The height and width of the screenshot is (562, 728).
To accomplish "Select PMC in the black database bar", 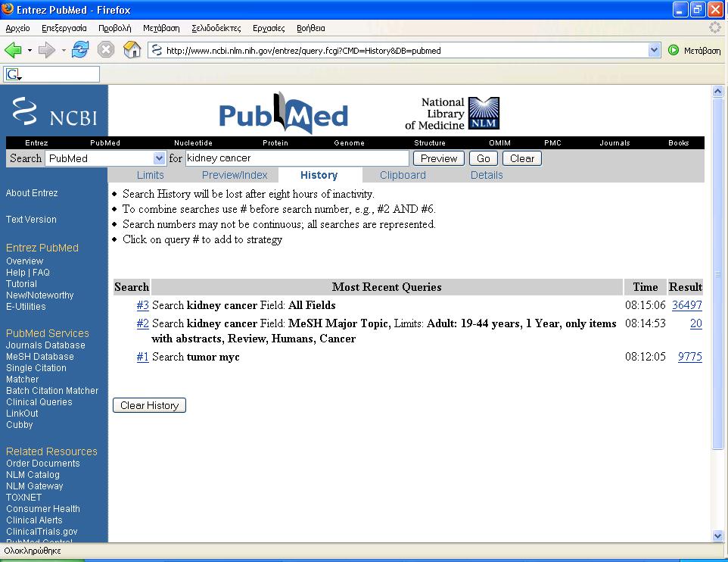I will click(x=552, y=142).
